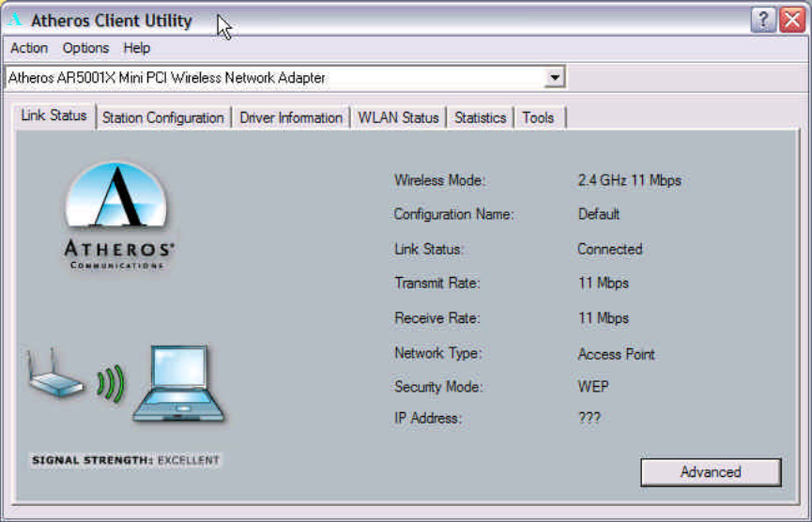This screenshot has width=812, height=522.
Task: Open the Action menu
Action: coord(29,48)
